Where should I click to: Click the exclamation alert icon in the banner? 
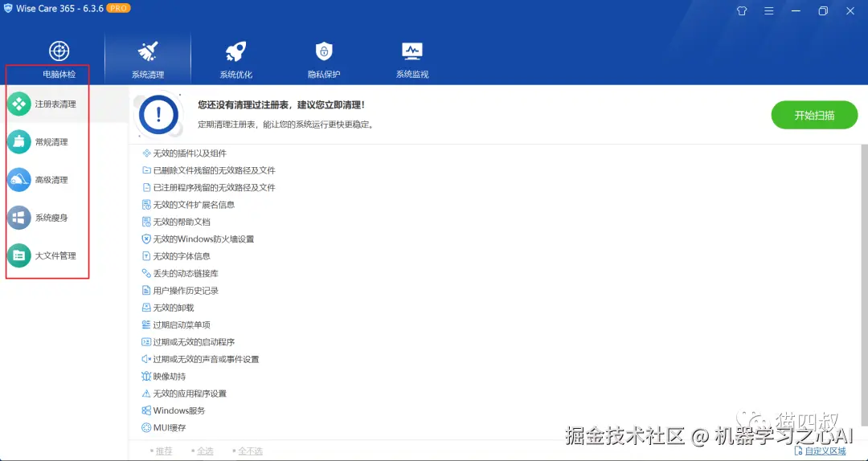pyautogui.click(x=159, y=115)
